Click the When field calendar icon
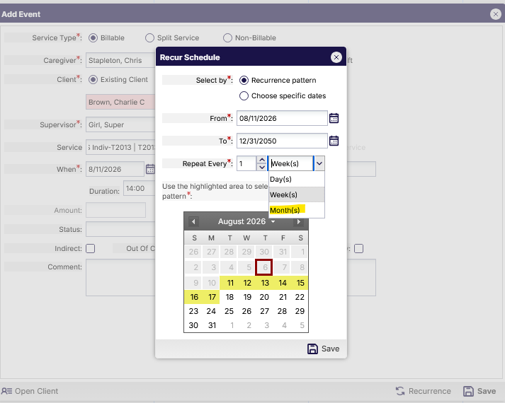The image size is (505, 403). (x=150, y=169)
